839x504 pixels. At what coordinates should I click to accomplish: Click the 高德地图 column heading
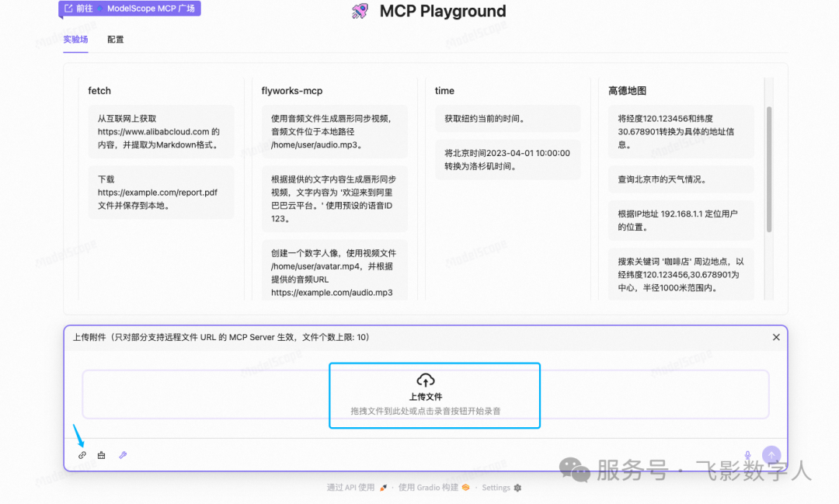627,91
